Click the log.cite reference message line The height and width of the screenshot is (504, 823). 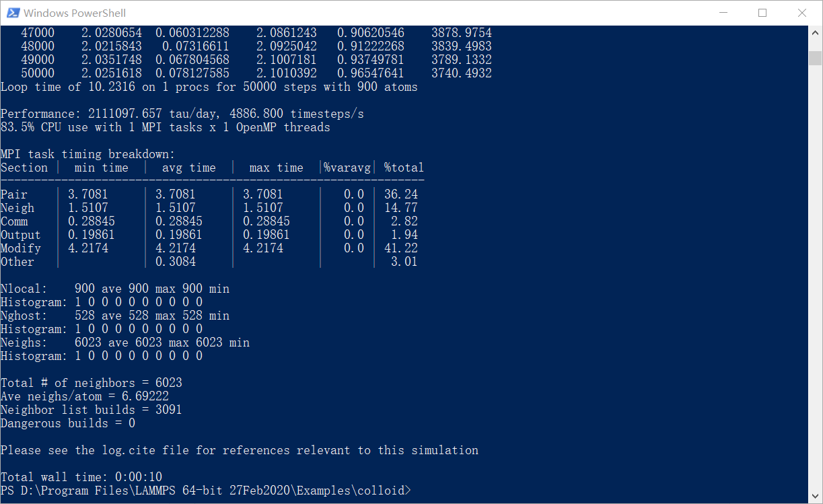click(x=239, y=450)
